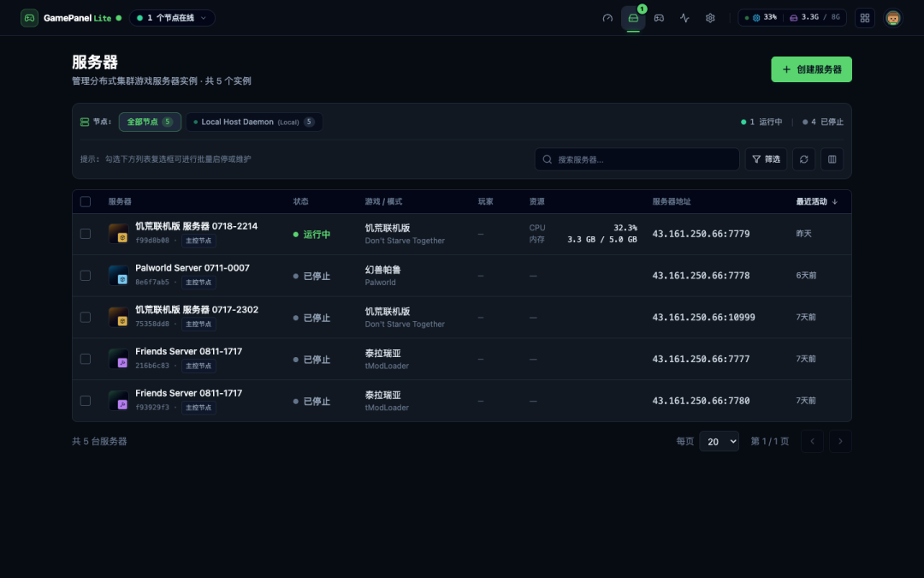Click the game icon for server 0717-2302

[118, 318]
